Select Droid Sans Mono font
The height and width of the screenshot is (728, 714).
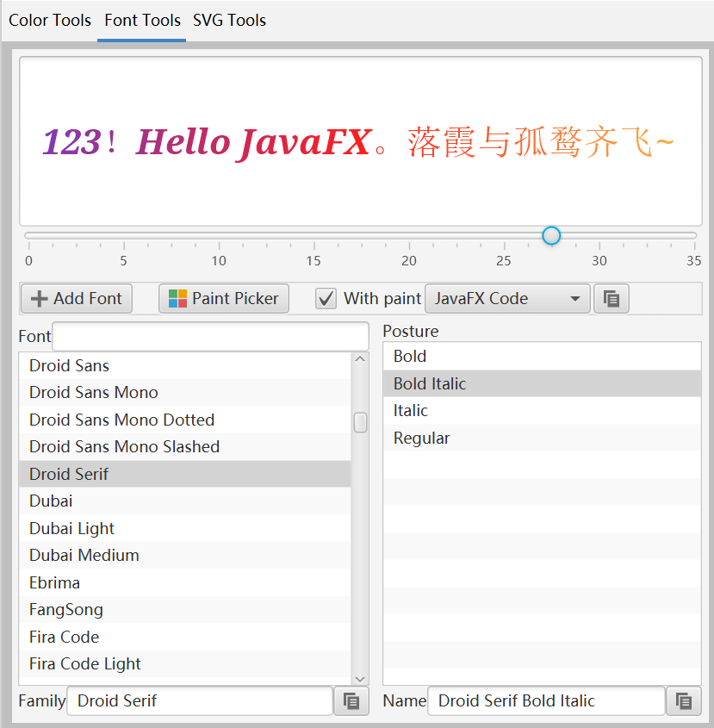(x=185, y=393)
